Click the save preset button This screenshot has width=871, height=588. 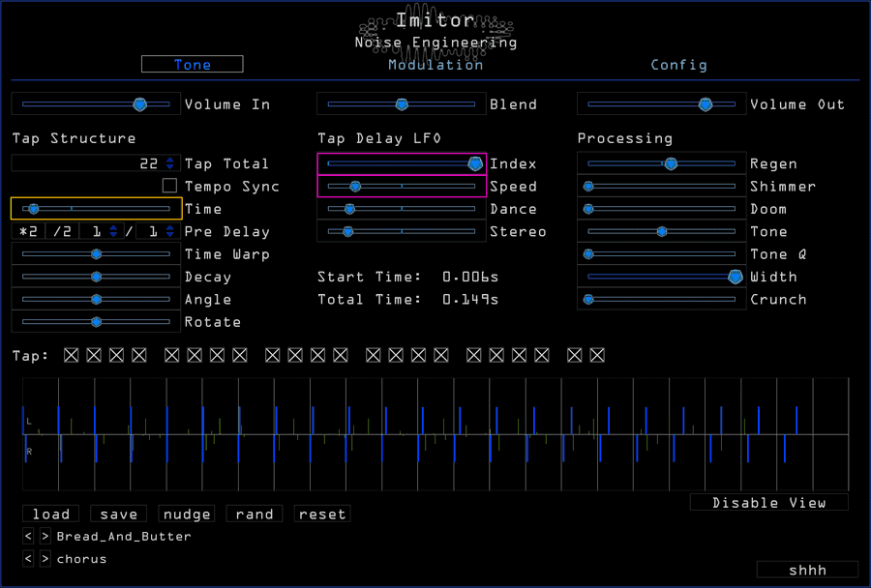[119, 514]
